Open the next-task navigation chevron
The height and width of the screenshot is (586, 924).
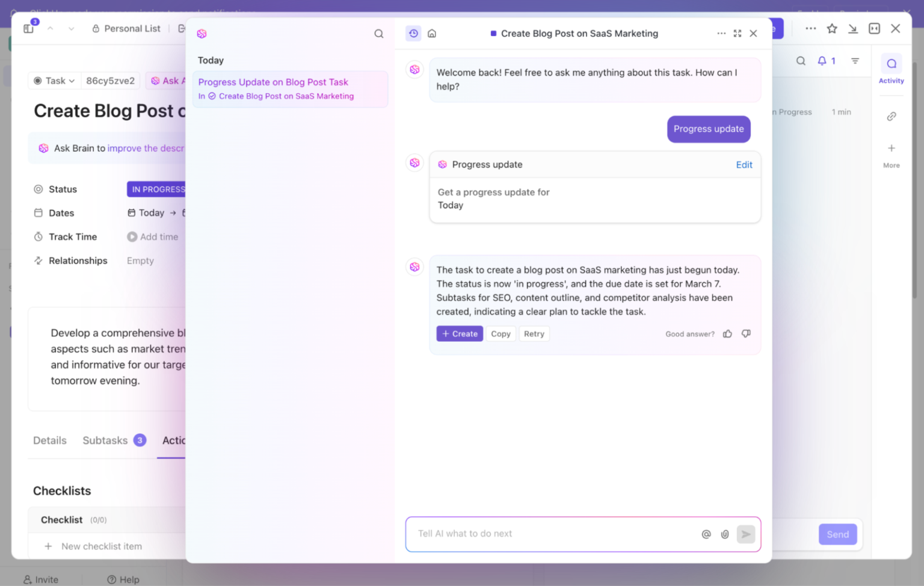click(x=71, y=28)
